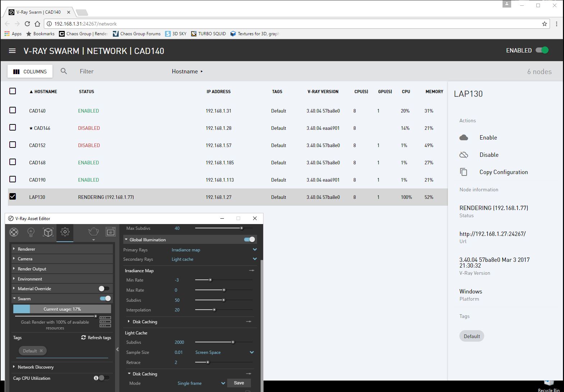Expand the Environment section
Screen dimensions: 564x392
pyautogui.click(x=62, y=279)
